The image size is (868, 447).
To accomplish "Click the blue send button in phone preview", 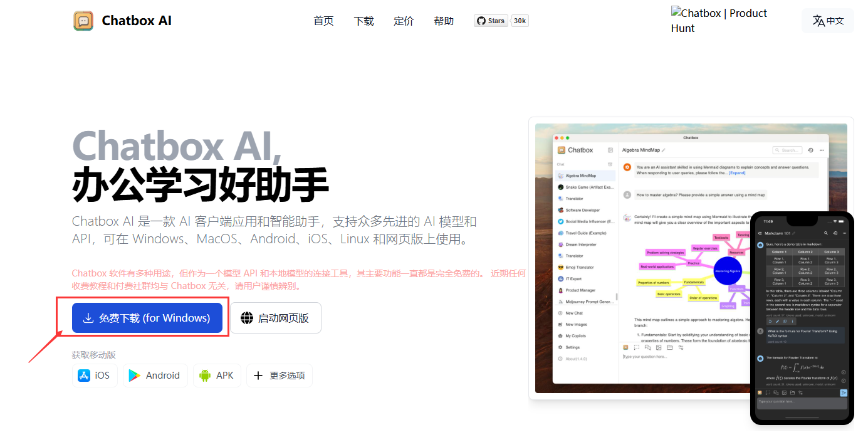I will coord(844,393).
